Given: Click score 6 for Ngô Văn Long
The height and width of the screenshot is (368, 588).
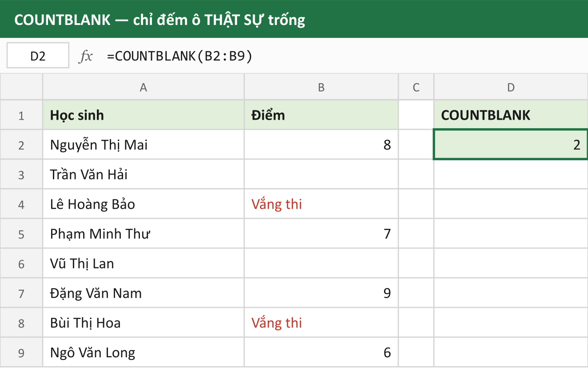Looking at the screenshot, I should [321, 352].
